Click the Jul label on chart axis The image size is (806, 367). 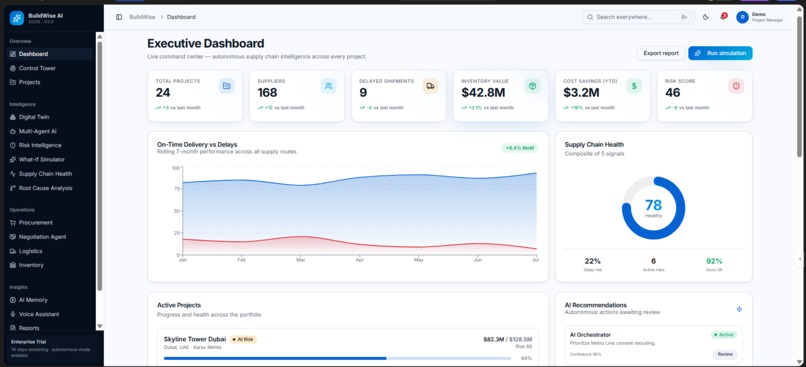point(535,260)
